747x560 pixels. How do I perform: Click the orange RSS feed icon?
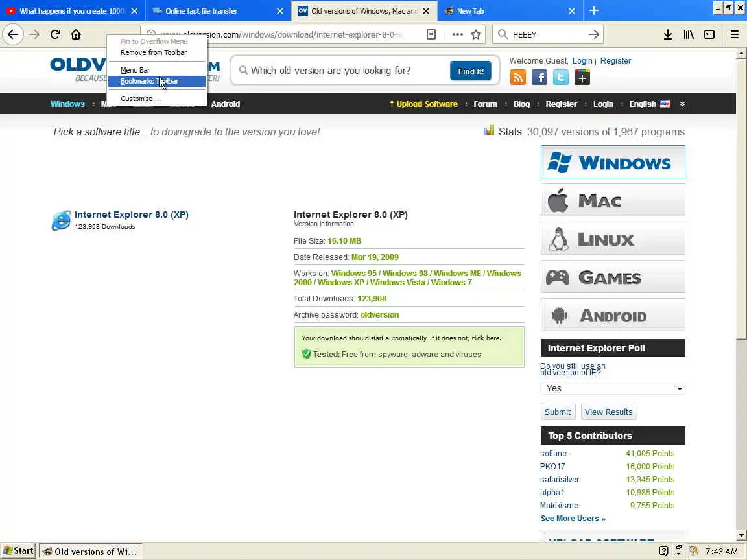[x=518, y=77]
